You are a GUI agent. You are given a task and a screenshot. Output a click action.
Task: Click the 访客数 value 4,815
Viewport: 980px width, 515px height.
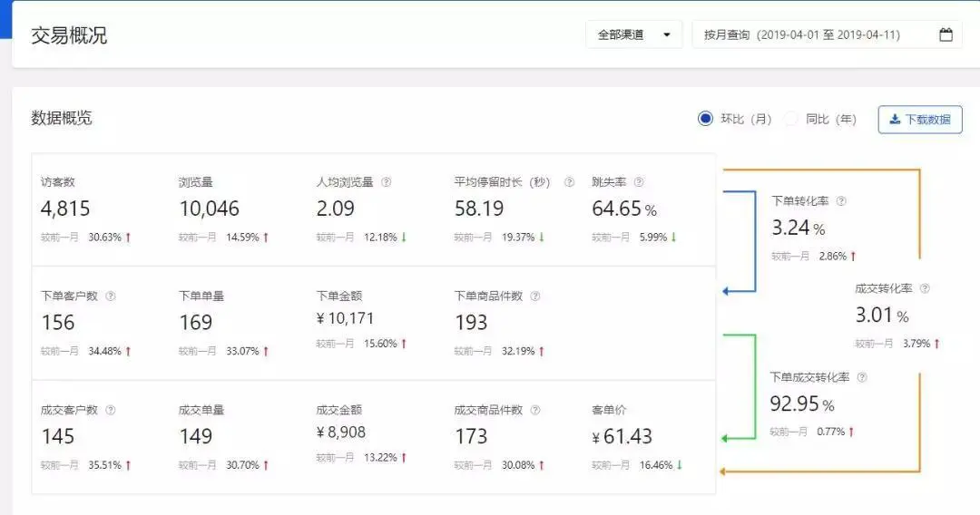click(x=65, y=209)
